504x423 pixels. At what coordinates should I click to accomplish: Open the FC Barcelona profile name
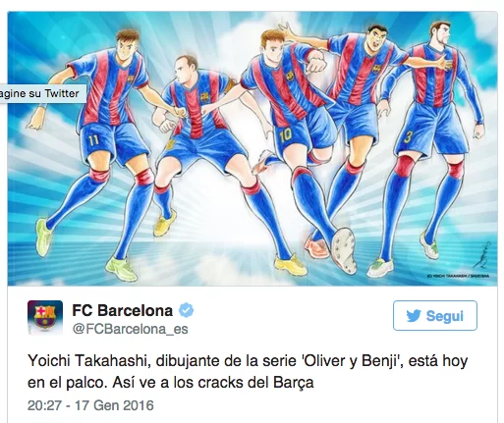point(123,310)
